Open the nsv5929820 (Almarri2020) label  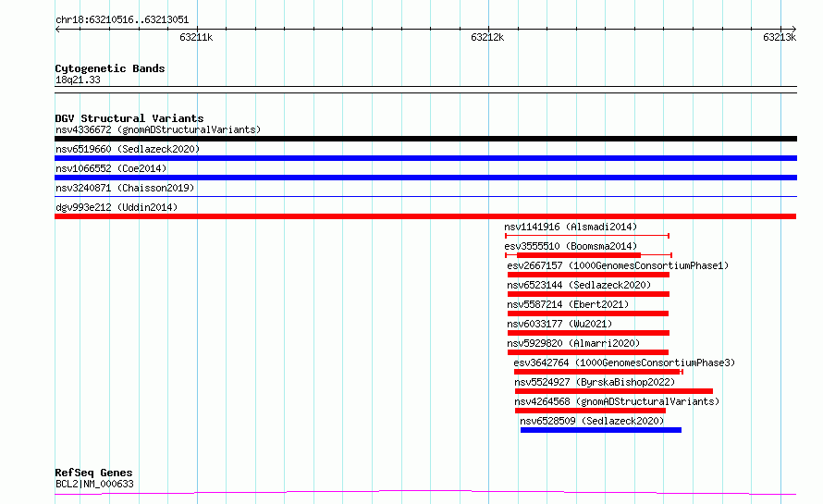(573, 343)
